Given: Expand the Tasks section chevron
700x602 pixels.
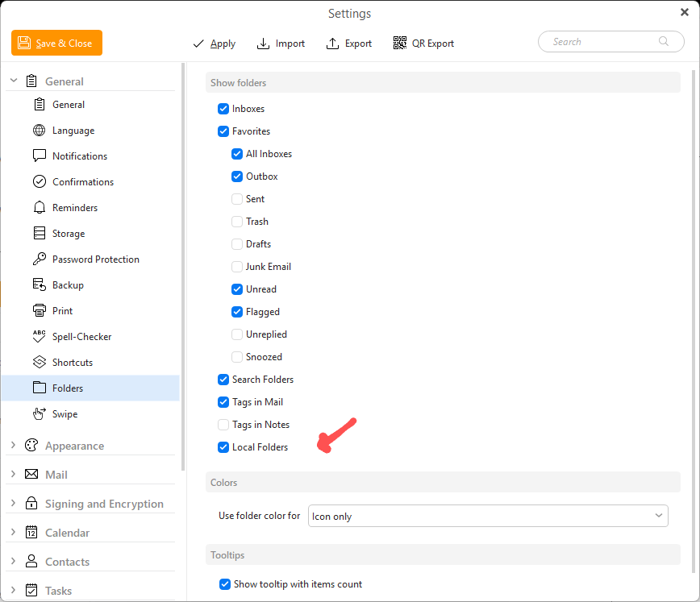Looking at the screenshot, I should (13, 590).
